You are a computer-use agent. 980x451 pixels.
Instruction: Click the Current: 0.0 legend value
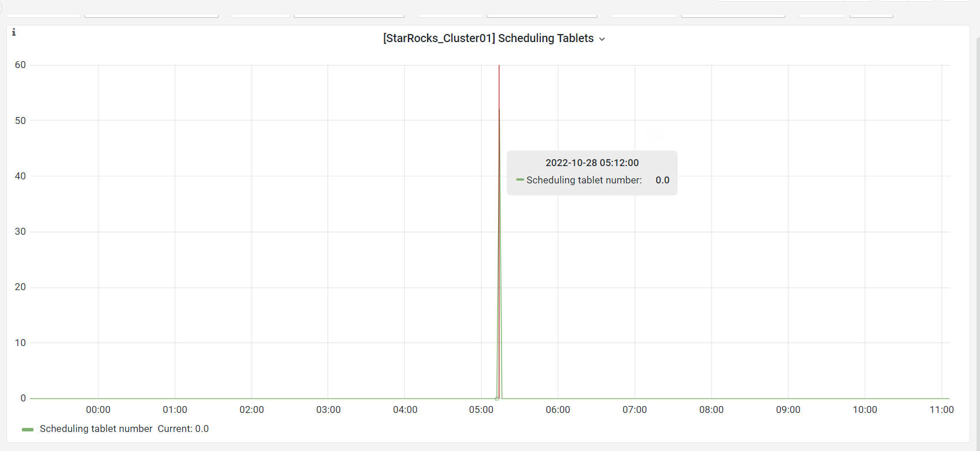pyautogui.click(x=183, y=429)
